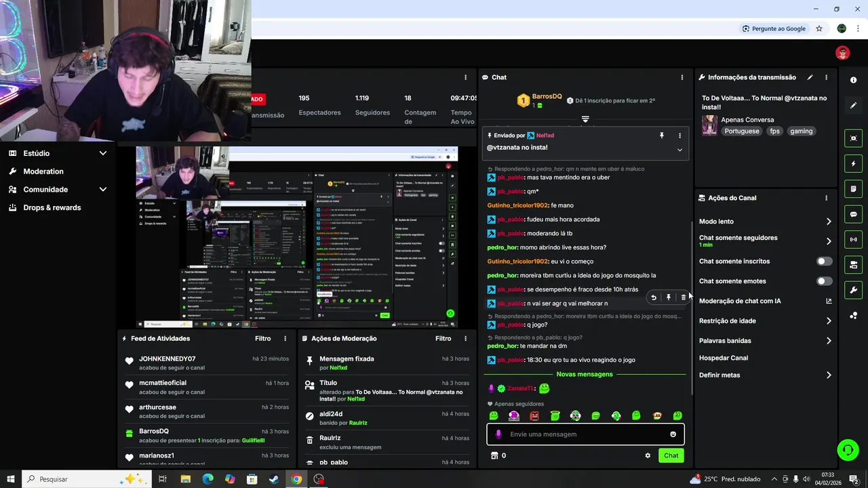Screen dimensions: 868x488
Task: Send message with green Chat button
Action: 671,455
